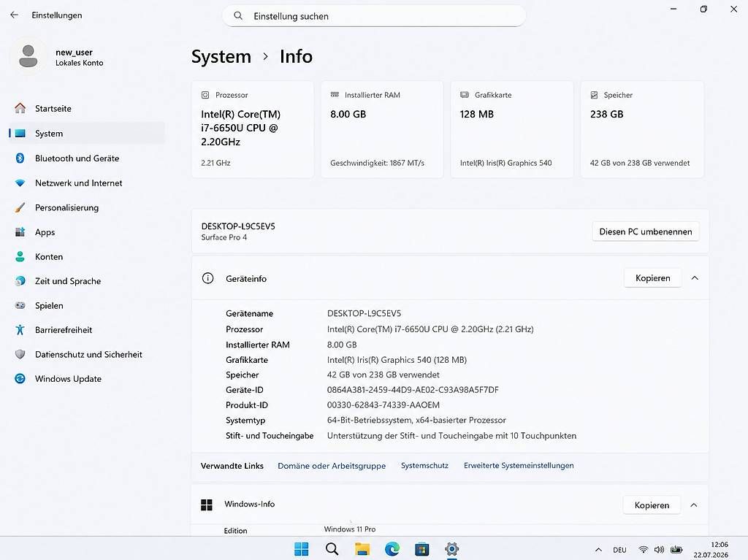Viewport: 748px width, 560px height.
Task: Open Microsoft Store from taskbar
Action: [x=421, y=549]
